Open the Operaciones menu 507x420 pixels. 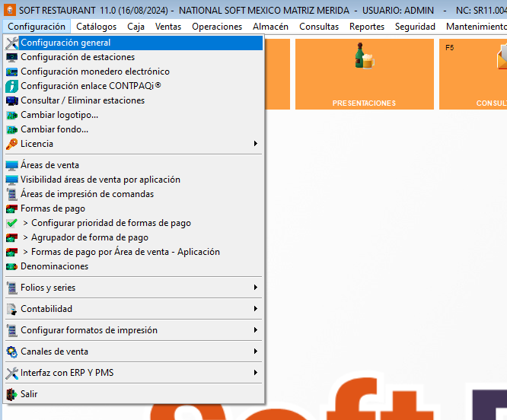pos(217,27)
